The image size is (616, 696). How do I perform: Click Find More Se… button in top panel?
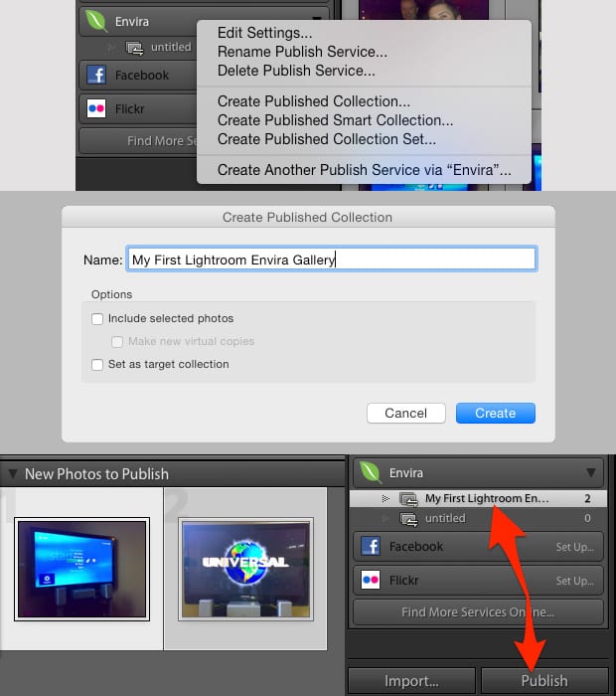tap(138, 141)
